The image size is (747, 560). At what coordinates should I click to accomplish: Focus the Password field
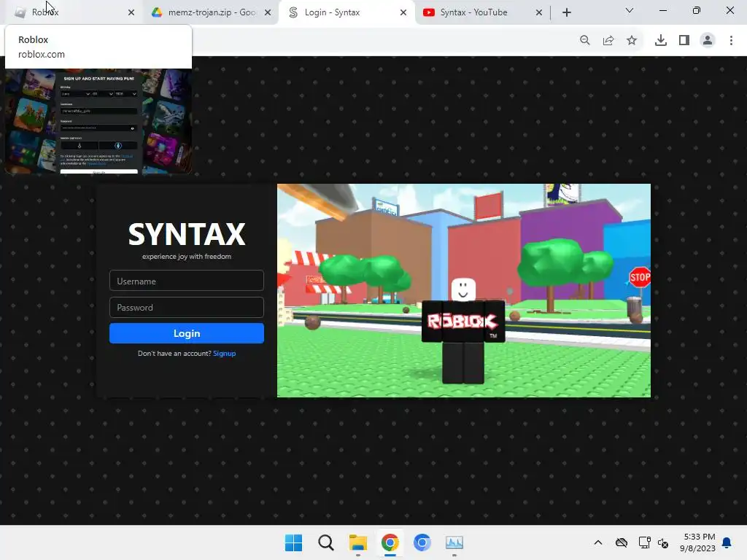point(187,308)
